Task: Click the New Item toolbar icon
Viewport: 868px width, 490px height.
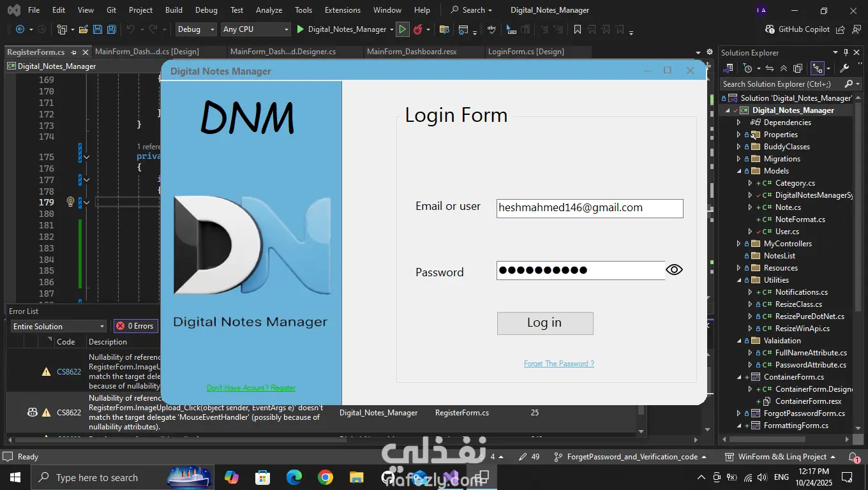Action: pos(62,29)
